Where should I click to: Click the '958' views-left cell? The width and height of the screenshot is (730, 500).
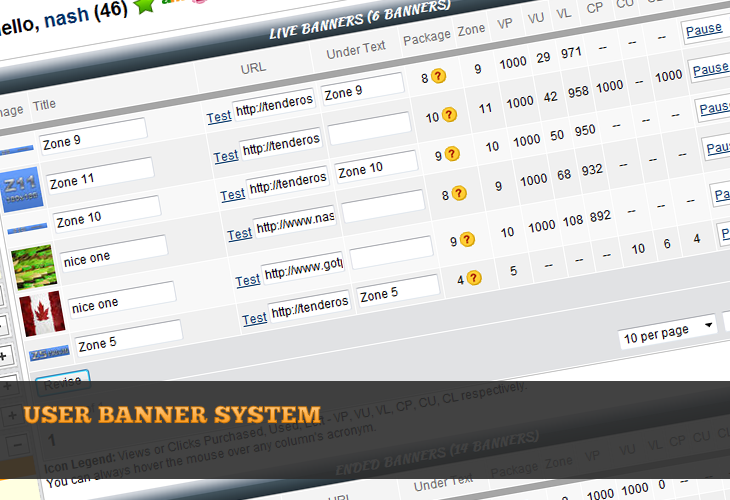[x=578, y=92]
